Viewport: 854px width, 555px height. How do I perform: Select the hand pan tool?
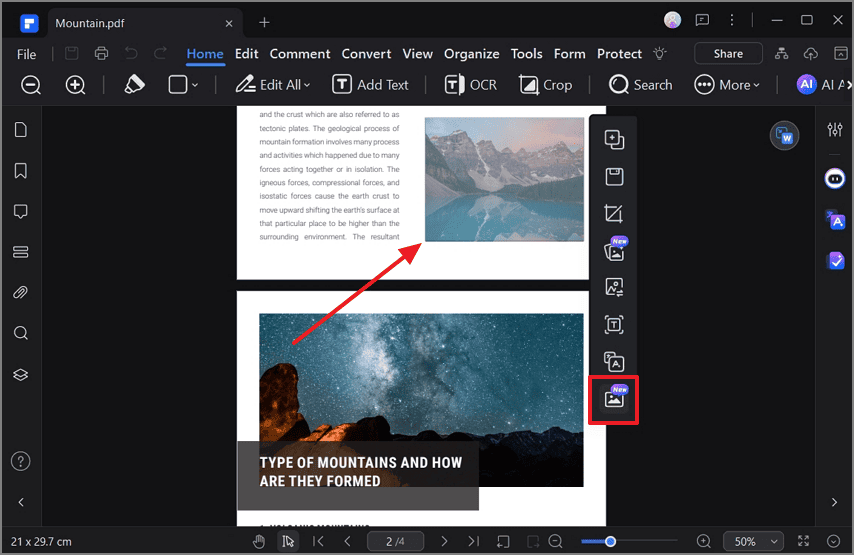pyautogui.click(x=259, y=541)
